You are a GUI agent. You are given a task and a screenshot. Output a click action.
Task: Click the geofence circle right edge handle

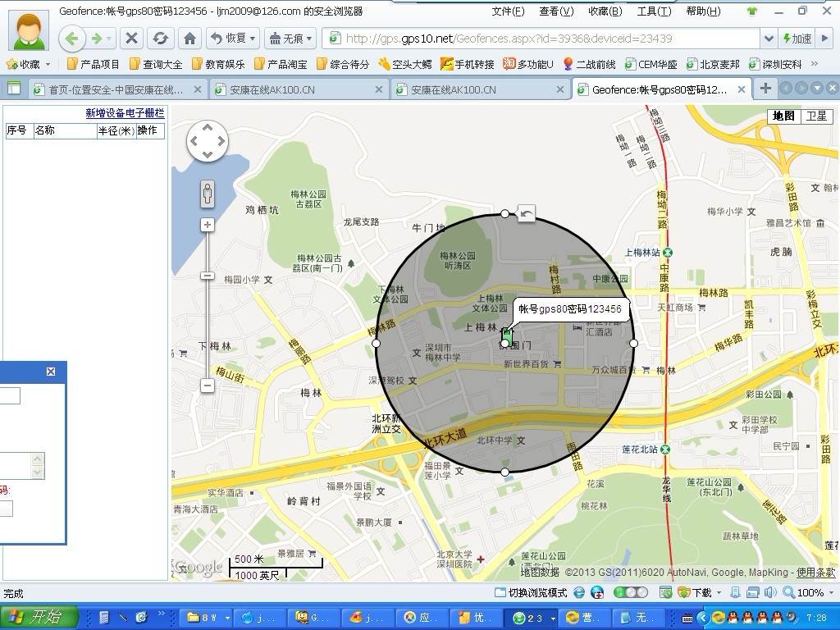coord(634,343)
